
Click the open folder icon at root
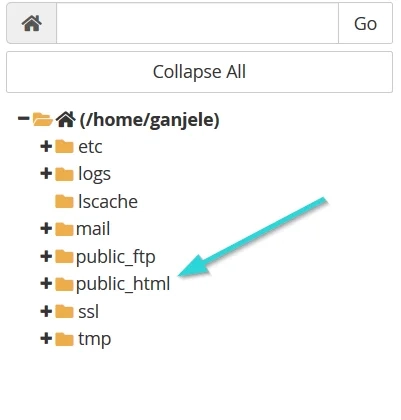[x=42, y=119]
